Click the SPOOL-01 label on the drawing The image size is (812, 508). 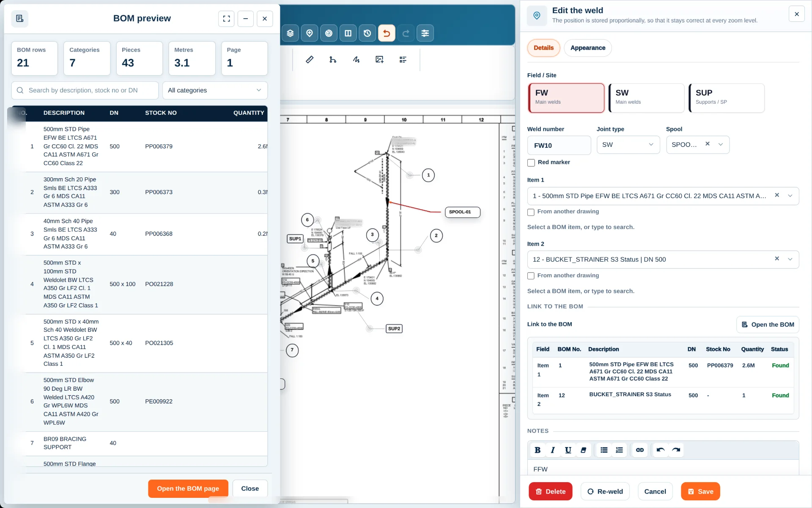pos(463,212)
